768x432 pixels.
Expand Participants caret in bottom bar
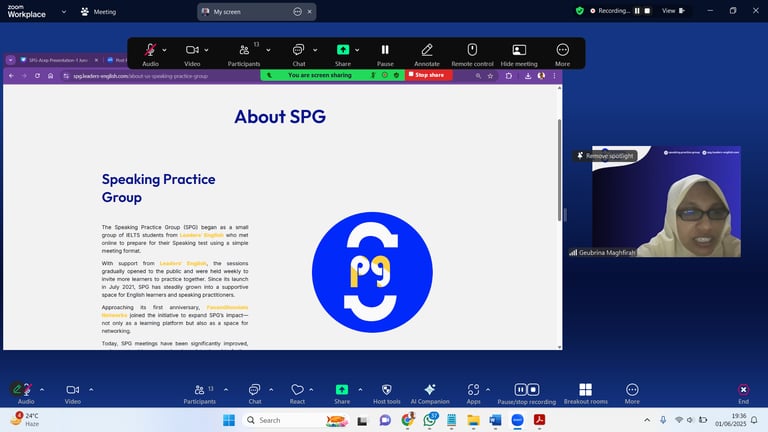(x=226, y=390)
